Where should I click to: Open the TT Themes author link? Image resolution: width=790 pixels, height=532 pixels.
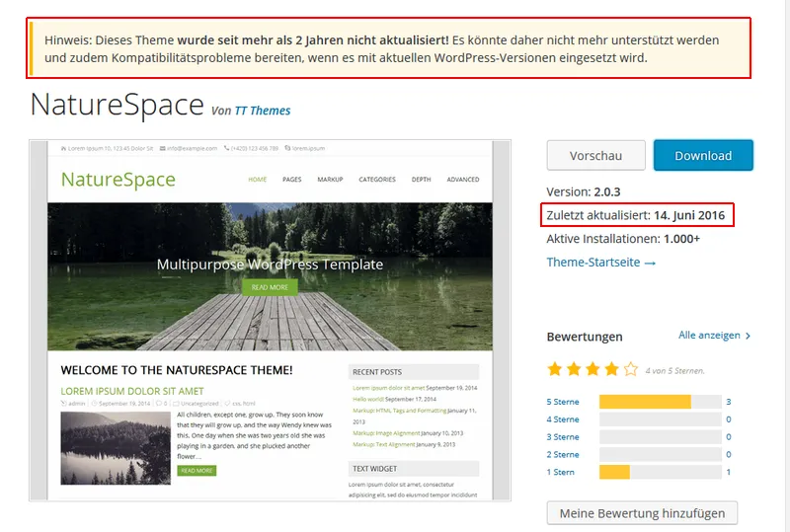pos(263,111)
